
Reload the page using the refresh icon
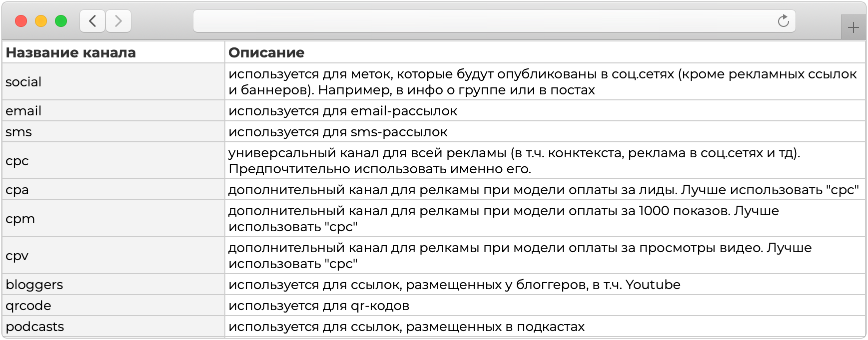[x=783, y=21]
